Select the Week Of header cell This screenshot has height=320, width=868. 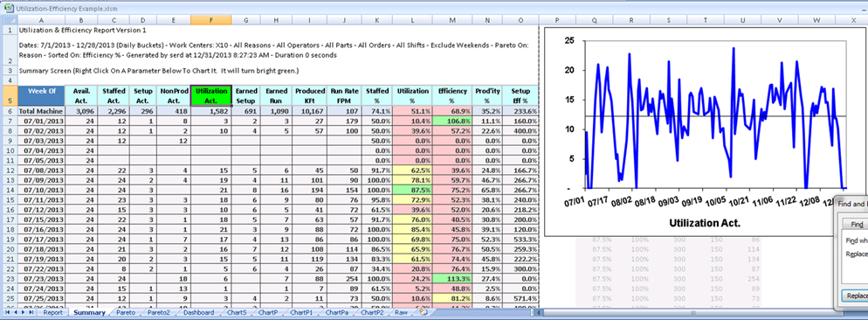click(40, 95)
